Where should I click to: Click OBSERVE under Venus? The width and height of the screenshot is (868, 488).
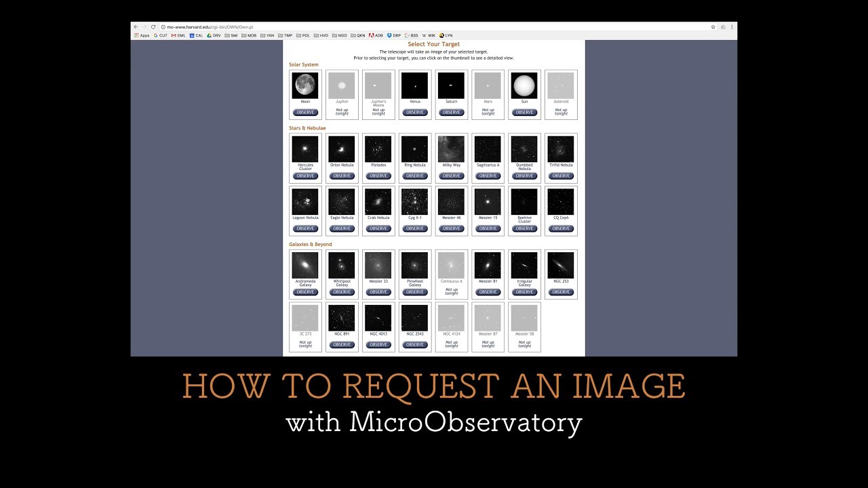(415, 113)
